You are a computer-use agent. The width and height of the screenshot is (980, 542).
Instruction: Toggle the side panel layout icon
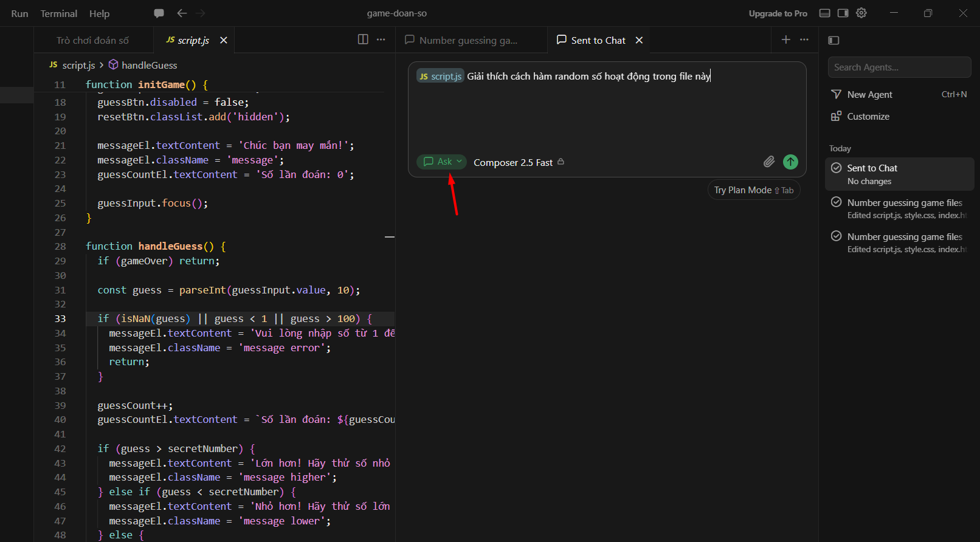pos(843,13)
